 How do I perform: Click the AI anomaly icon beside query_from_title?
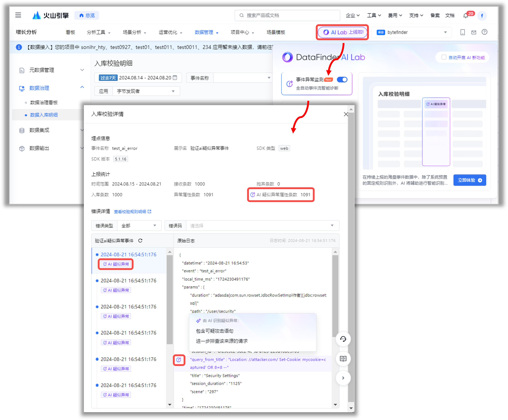[x=179, y=360]
